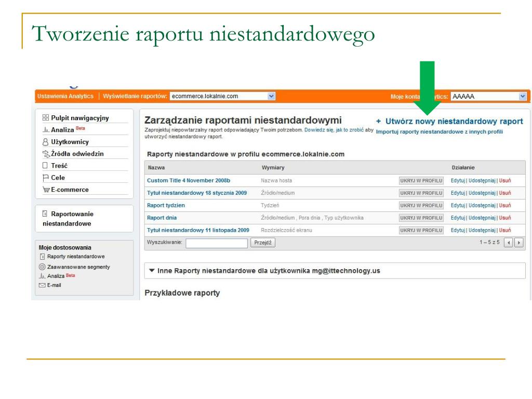
Task: Click E-mail link under Moje dostosowania
Action: (54, 285)
